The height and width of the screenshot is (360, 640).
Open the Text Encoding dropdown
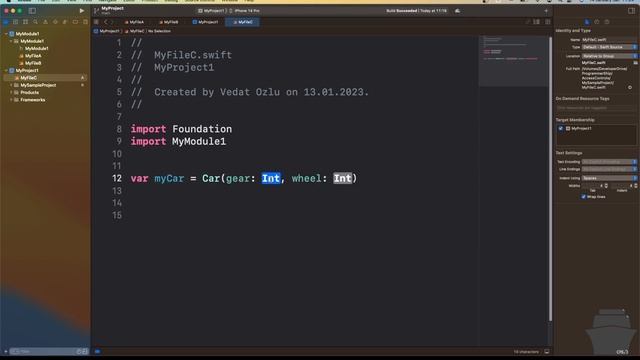[x=609, y=162]
